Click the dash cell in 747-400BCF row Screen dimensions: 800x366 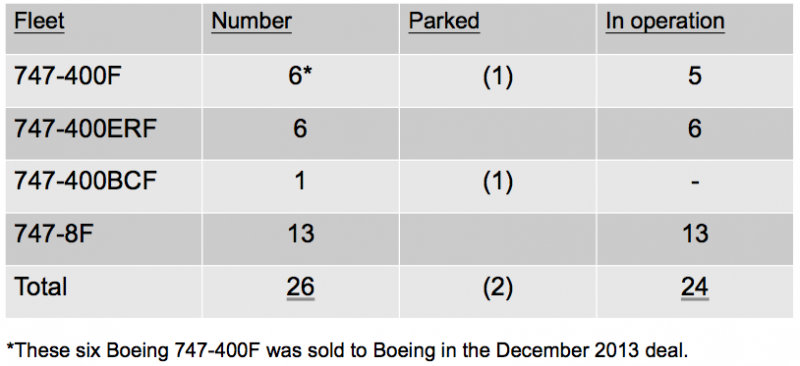tap(695, 182)
